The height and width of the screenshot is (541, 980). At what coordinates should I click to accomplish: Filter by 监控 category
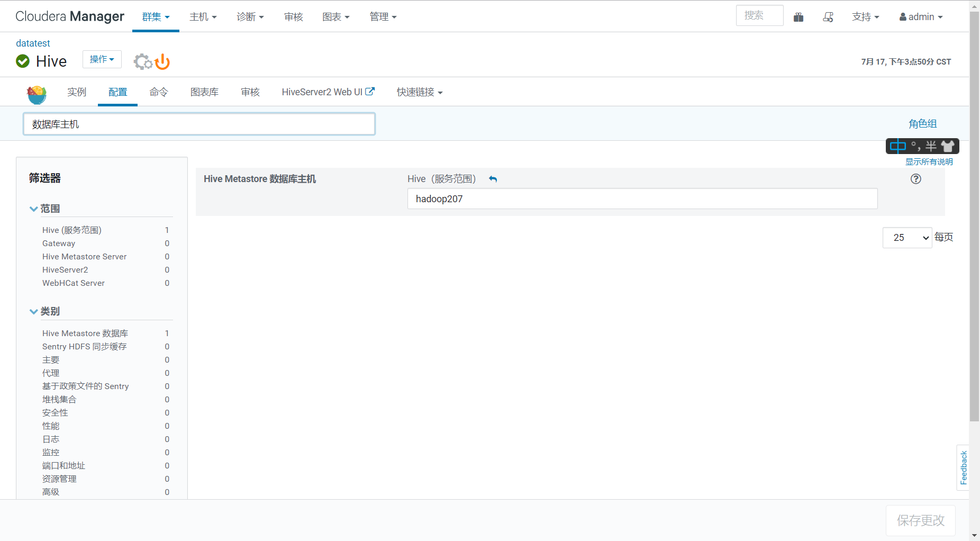tap(51, 453)
